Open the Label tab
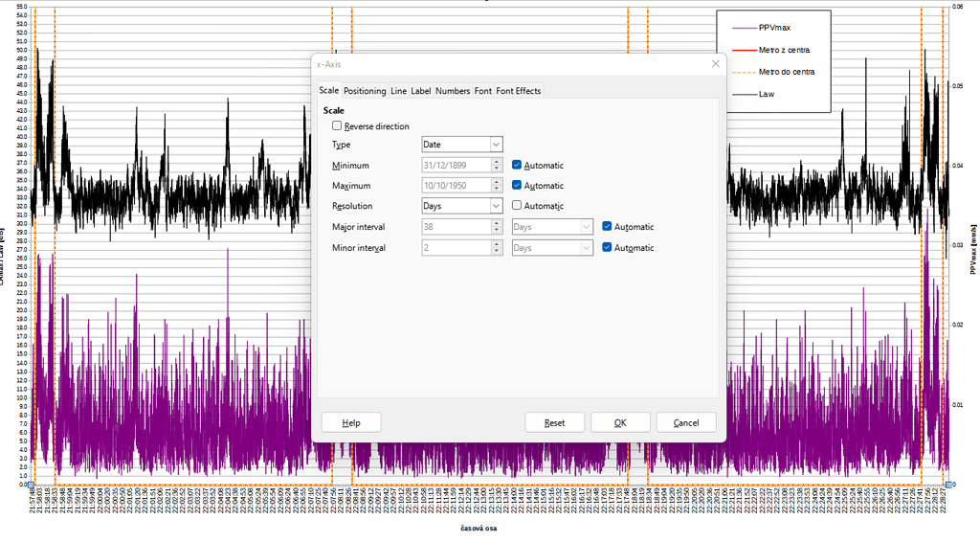Viewport: 980px width, 542px height. click(421, 91)
